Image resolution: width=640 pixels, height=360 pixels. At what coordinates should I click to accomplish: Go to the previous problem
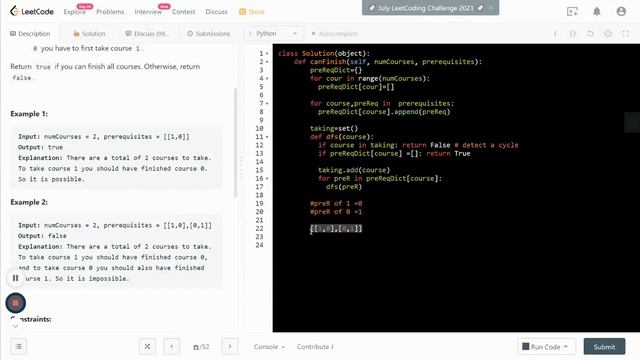click(x=171, y=347)
